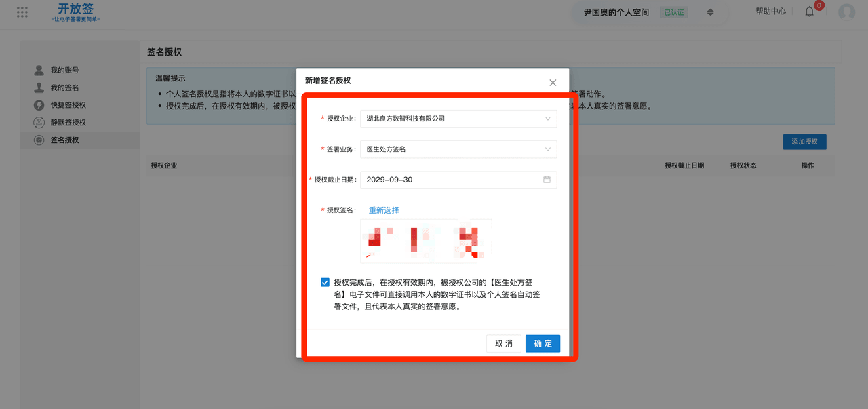Open the 签署业务 dropdown

[458, 149]
